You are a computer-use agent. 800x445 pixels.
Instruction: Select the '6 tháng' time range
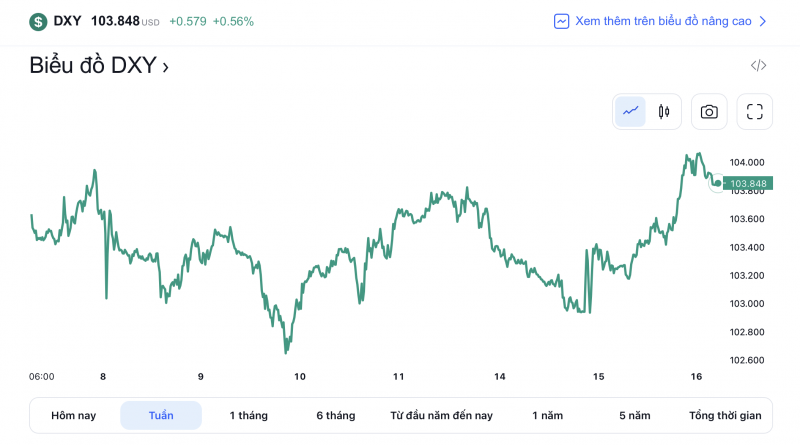pos(336,416)
